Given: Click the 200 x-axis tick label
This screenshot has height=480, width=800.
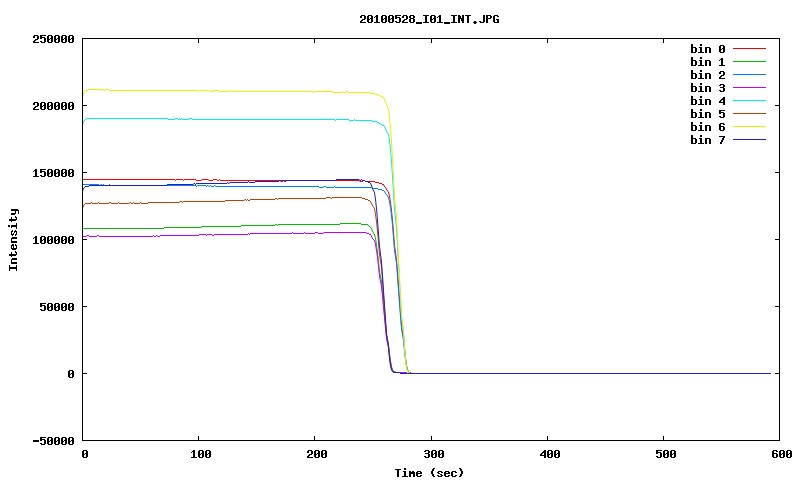Looking at the screenshot, I should point(317,454).
